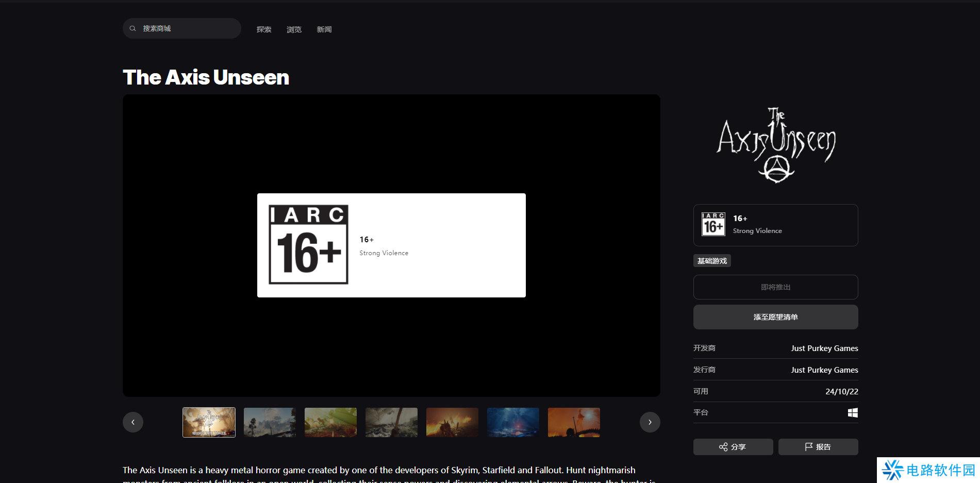This screenshot has width=980, height=483.
Task: Click the Windows platform icon
Action: 853,412
